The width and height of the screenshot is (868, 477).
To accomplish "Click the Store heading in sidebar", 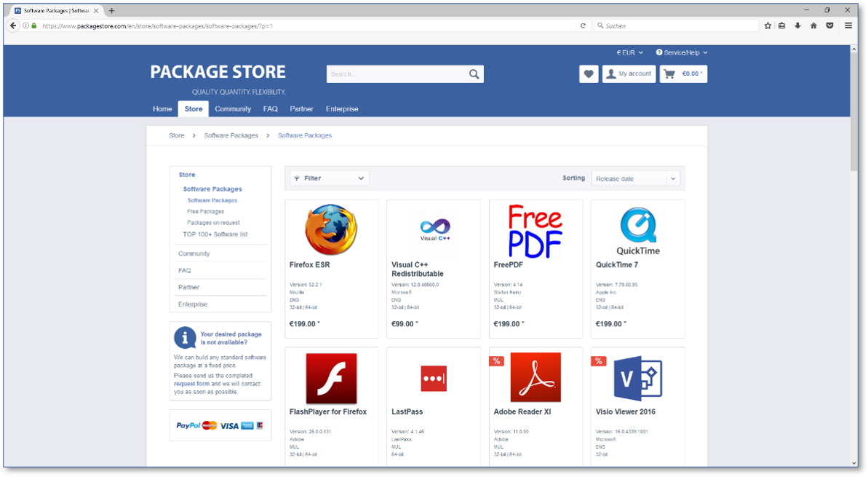I will point(187,175).
